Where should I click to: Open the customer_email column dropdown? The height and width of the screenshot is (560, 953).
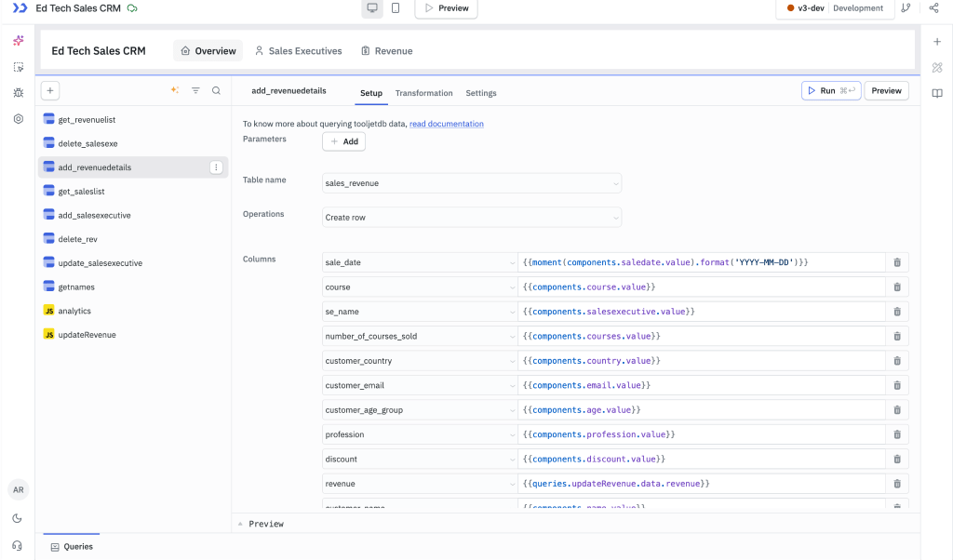pos(420,386)
